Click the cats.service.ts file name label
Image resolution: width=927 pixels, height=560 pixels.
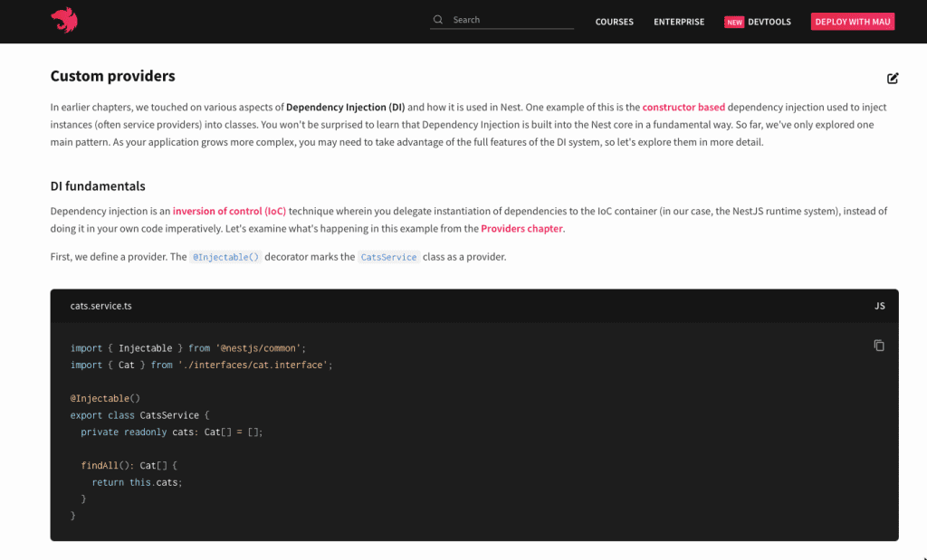coord(101,306)
